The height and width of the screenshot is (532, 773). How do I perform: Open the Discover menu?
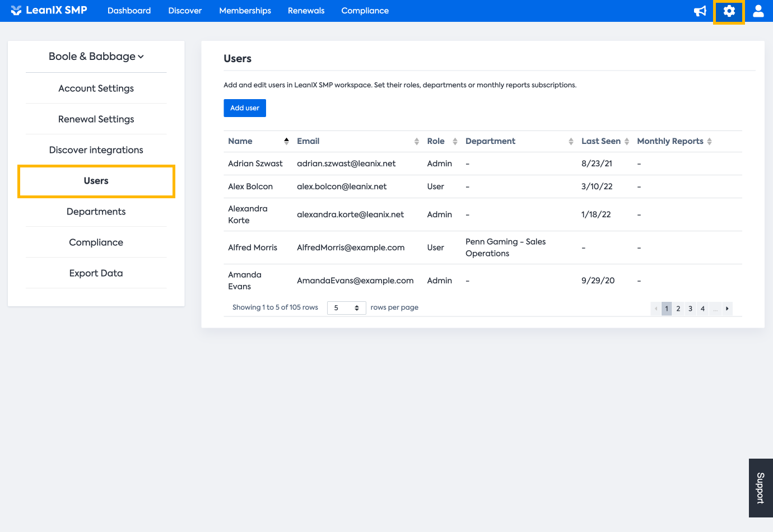point(185,11)
